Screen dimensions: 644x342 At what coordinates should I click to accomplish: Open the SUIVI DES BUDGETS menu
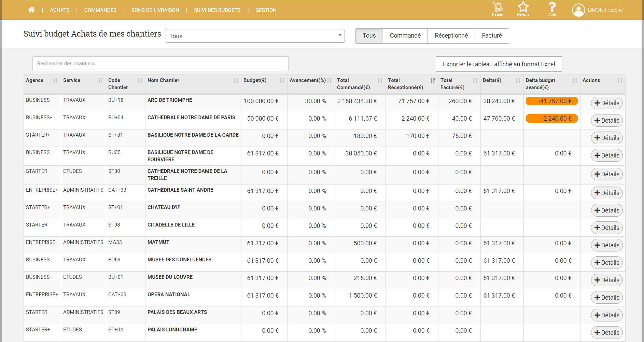pyautogui.click(x=217, y=10)
